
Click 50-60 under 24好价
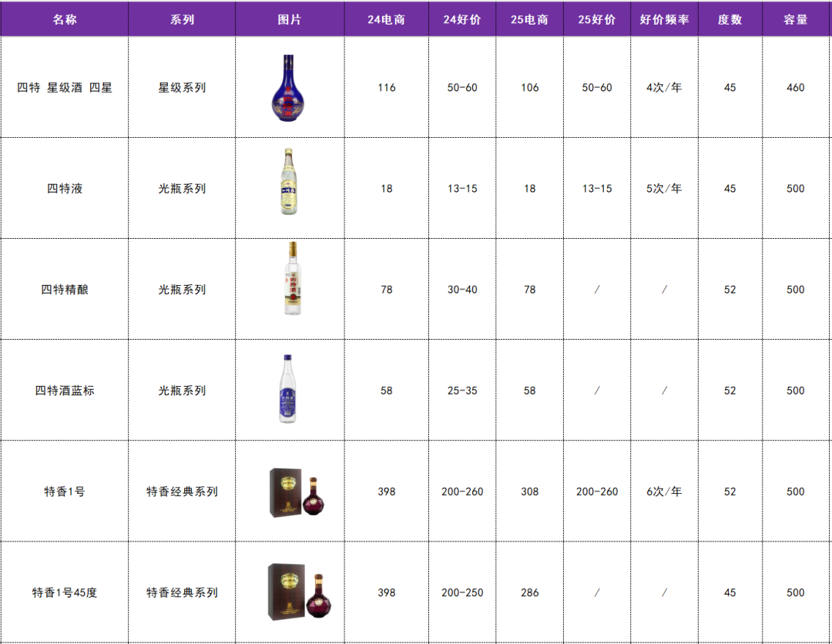click(x=462, y=88)
